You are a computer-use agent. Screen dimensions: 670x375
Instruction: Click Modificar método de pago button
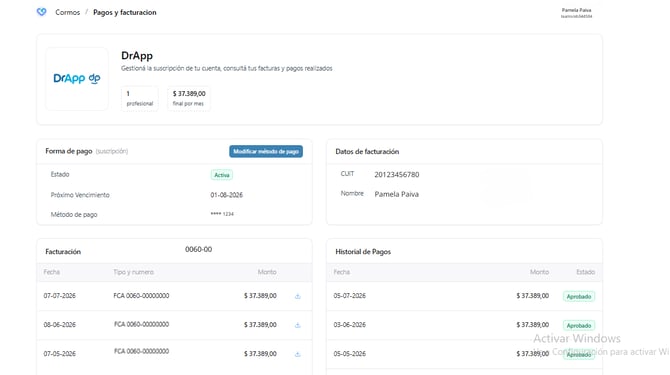266,151
